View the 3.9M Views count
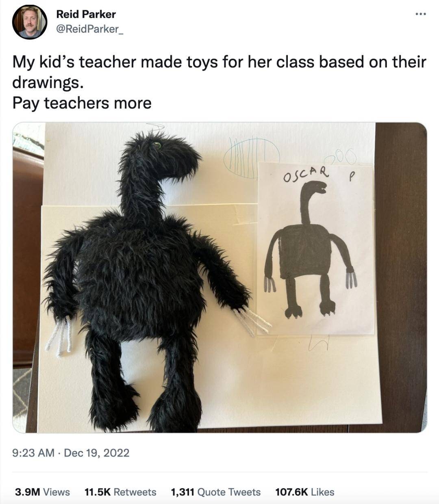 (42, 492)
